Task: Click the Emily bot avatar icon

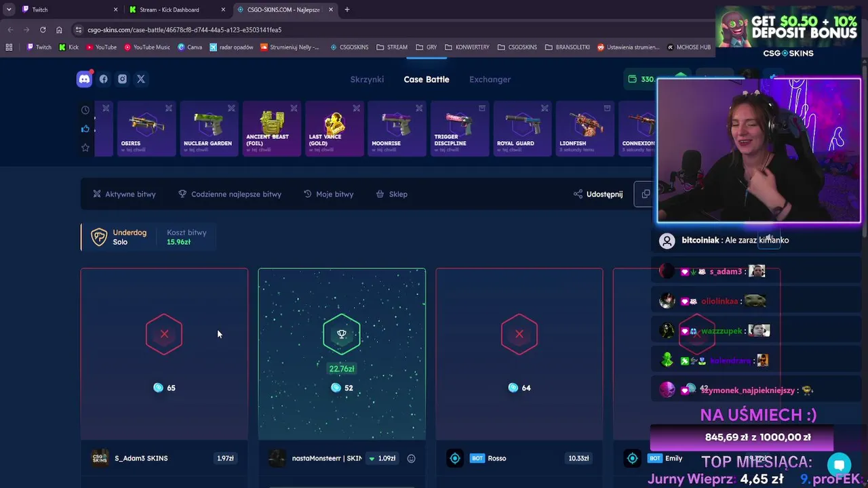Action: pyautogui.click(x=633, y=458)
